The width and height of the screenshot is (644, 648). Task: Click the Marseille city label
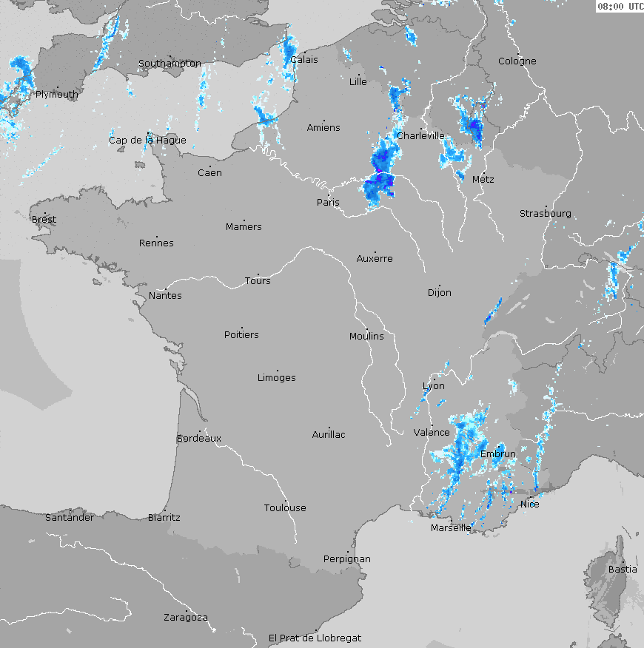pos(451,528)
